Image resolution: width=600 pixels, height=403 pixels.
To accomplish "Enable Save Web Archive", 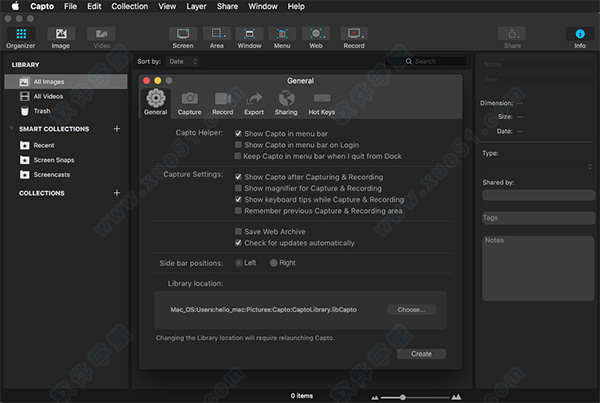I will pyautogui.click(x=238, y=232).
